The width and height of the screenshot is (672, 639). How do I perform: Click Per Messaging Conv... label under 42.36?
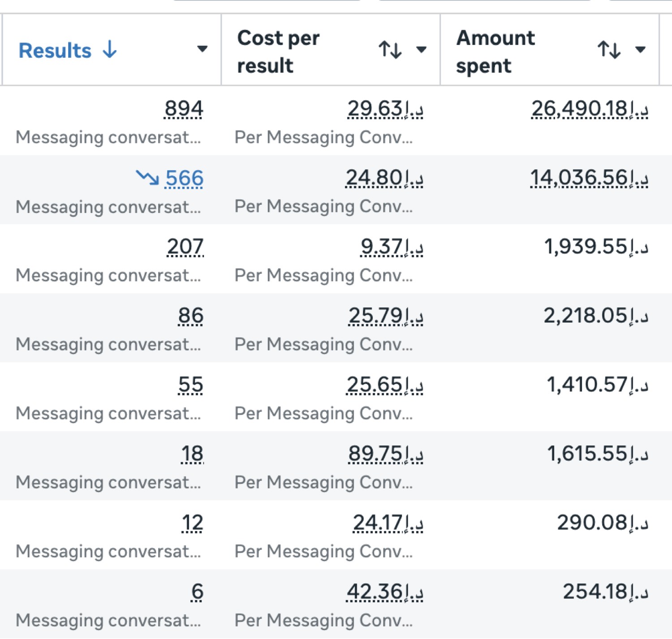[x=323, y=620]
